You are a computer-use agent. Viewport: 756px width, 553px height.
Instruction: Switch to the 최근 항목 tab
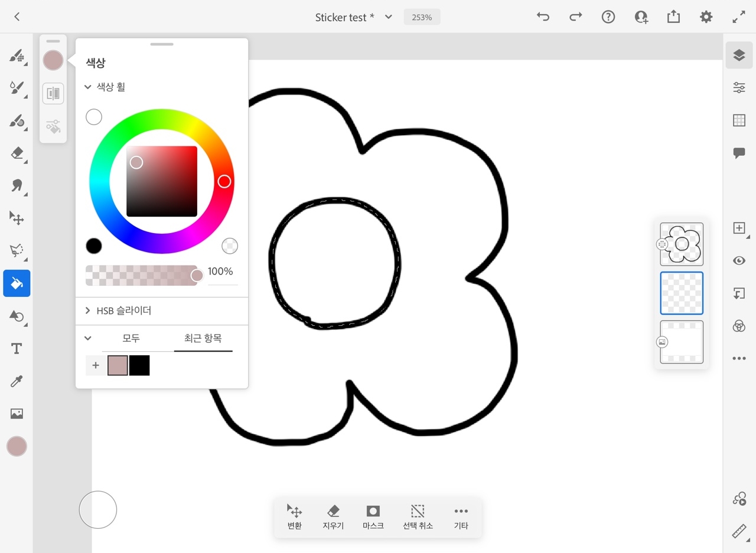coord(203,338)
